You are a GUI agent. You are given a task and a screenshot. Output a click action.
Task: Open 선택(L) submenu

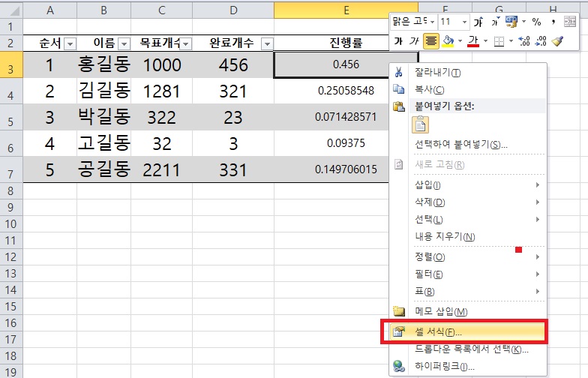point(468,219)
